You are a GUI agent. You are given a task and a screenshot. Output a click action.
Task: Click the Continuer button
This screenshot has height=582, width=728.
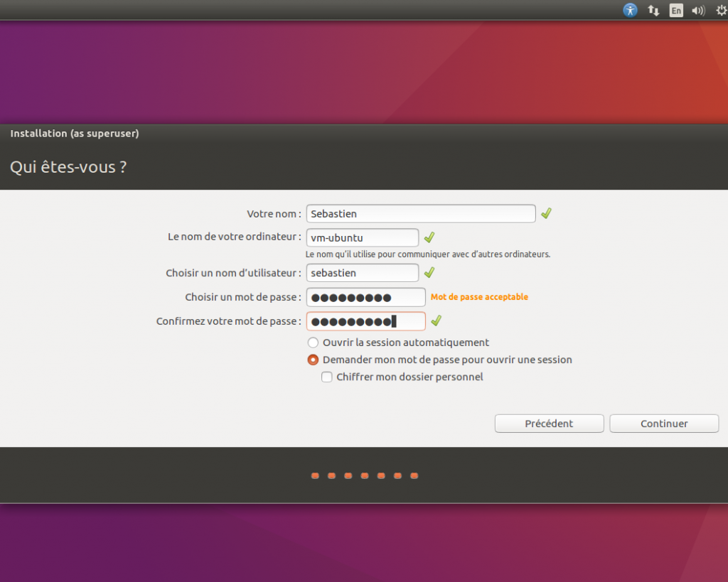click(x=663, y=423)
